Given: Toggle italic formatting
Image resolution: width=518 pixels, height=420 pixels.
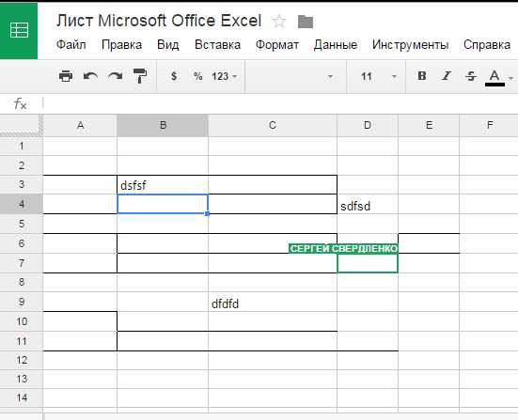Looking at the screenshot, I should coord(446,76).
